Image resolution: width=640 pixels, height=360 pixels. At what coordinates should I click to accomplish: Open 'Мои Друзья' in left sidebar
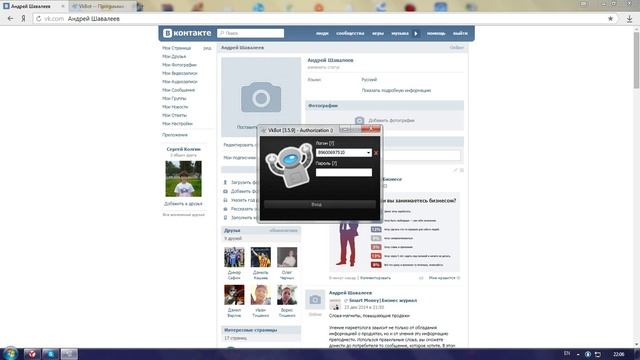174,56
